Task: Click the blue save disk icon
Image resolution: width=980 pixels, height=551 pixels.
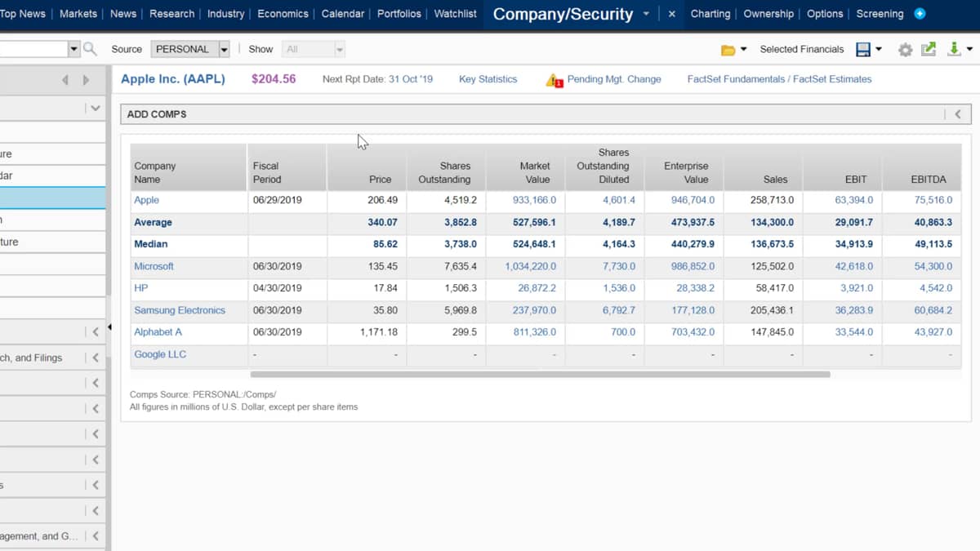Action: coord(863,50)
